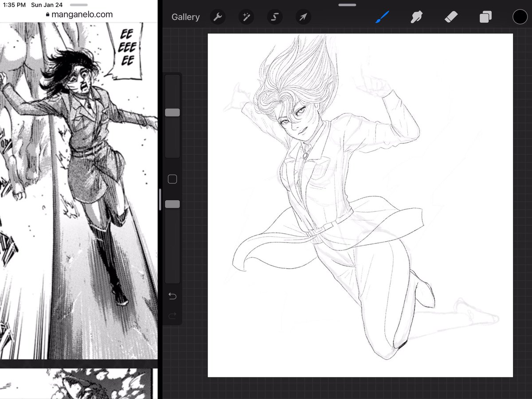Activate the Transform arrow tool

pos(303,17)
